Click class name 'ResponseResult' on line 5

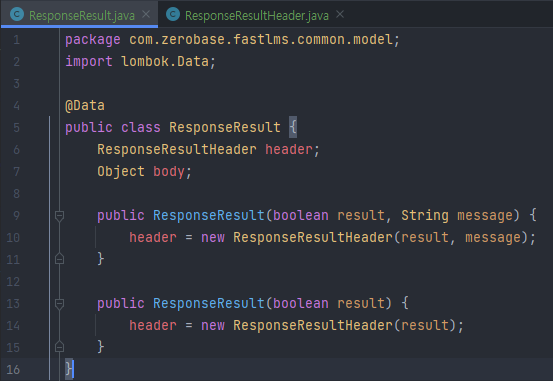[225, 127]
